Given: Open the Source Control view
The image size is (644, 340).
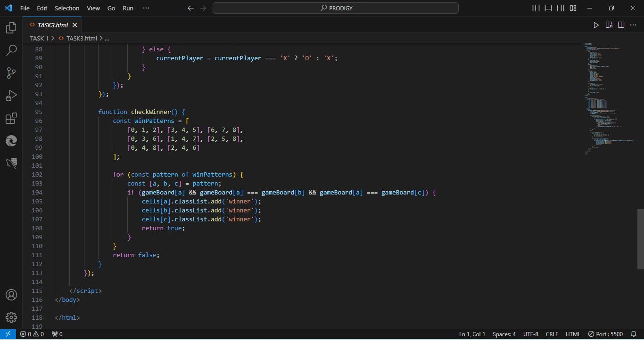Looking at the screenshot, I should (11, 73).
